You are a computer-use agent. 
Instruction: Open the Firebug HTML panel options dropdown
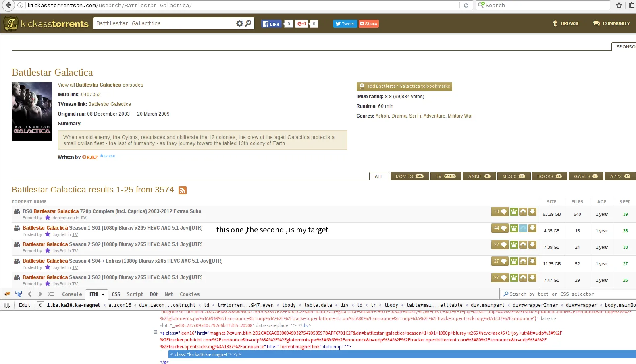[103, 294]
